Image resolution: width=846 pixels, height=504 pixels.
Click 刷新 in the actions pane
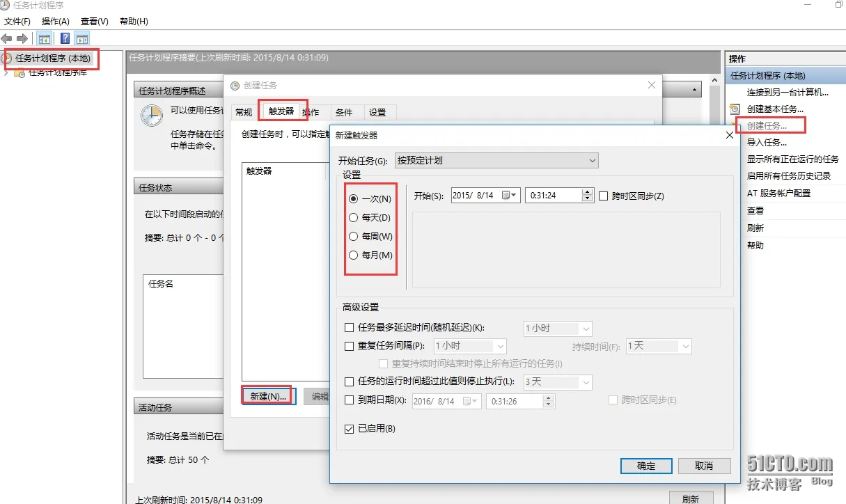(x=755, y=228)
